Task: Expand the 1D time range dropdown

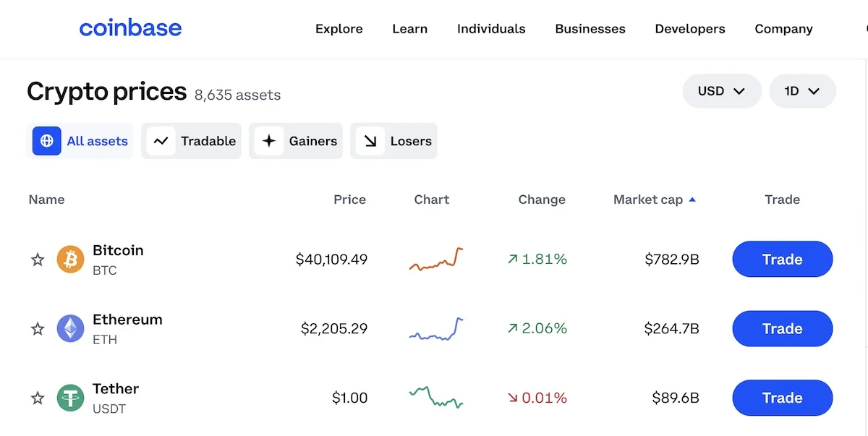Action: pyautogui.click(x=802, y=91)
